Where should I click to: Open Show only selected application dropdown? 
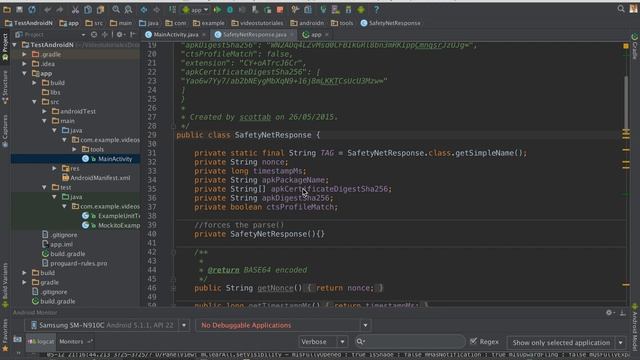click(x=567, y=342)
